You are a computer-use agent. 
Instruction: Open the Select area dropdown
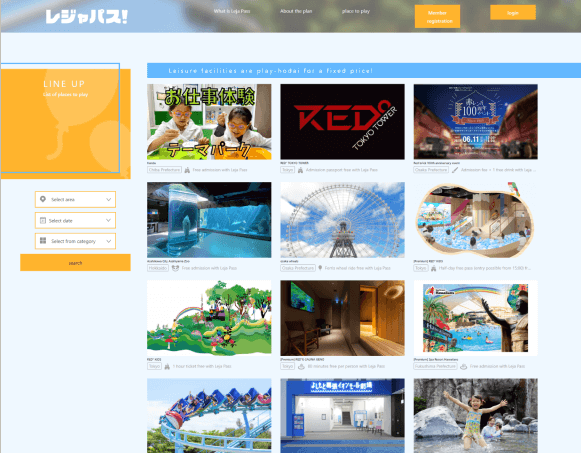(75, 199)
